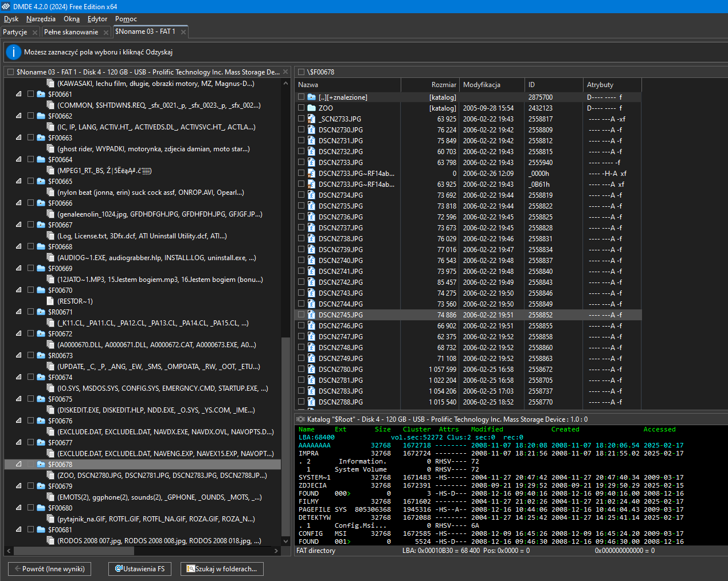
Task: Click the tree scroll-down arrow
Action: pyautogui.click(x=285, y=540)
